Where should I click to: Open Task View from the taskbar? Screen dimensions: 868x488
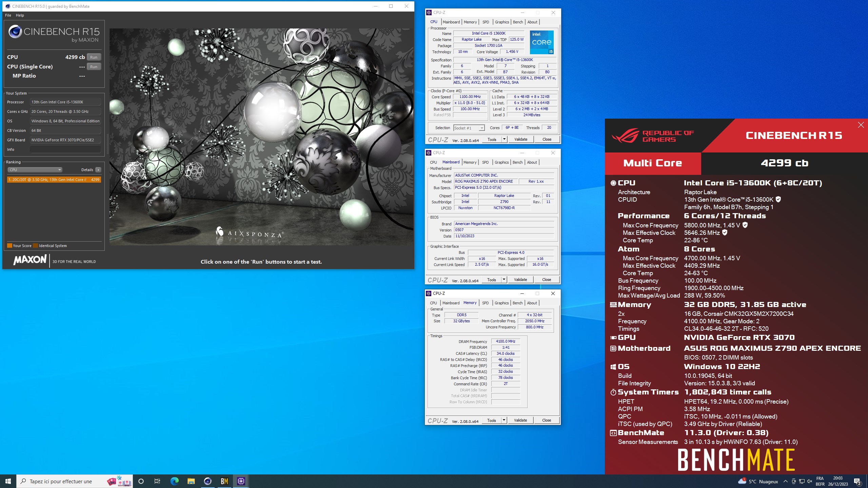click(157, 481)
